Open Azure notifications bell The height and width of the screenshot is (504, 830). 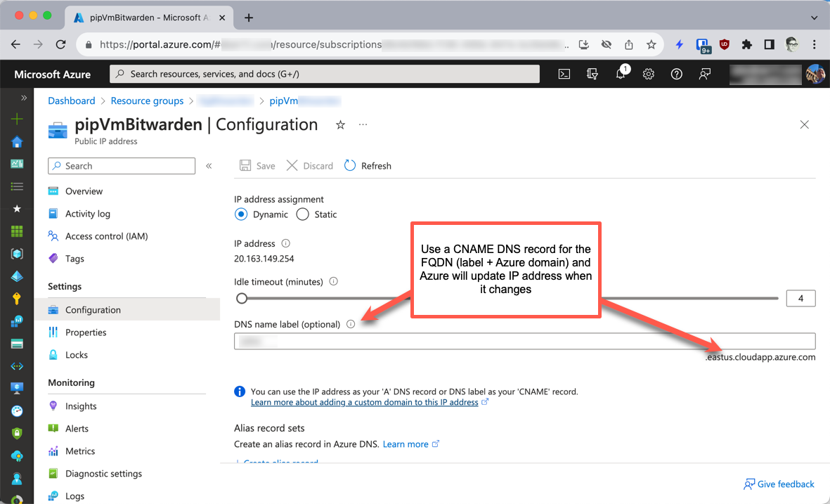point(620,74)
